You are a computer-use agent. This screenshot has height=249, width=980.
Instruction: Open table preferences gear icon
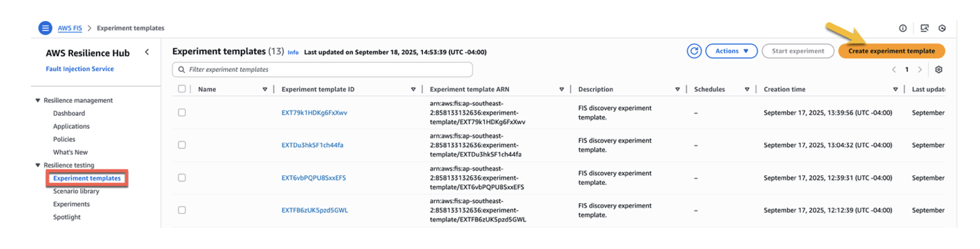[x=938, y=70]
